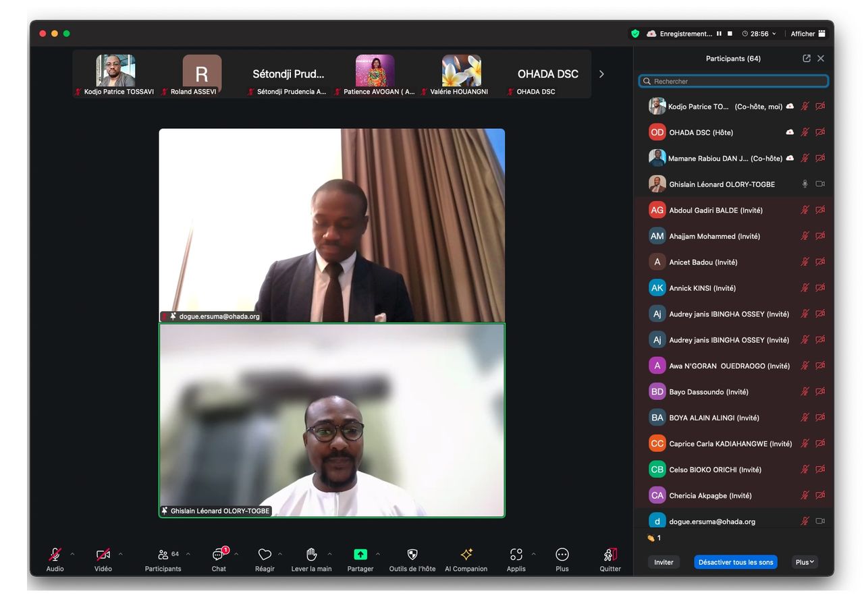Expand the arrow beside Chat
864x616 pixels.
(x=236, y=555)
